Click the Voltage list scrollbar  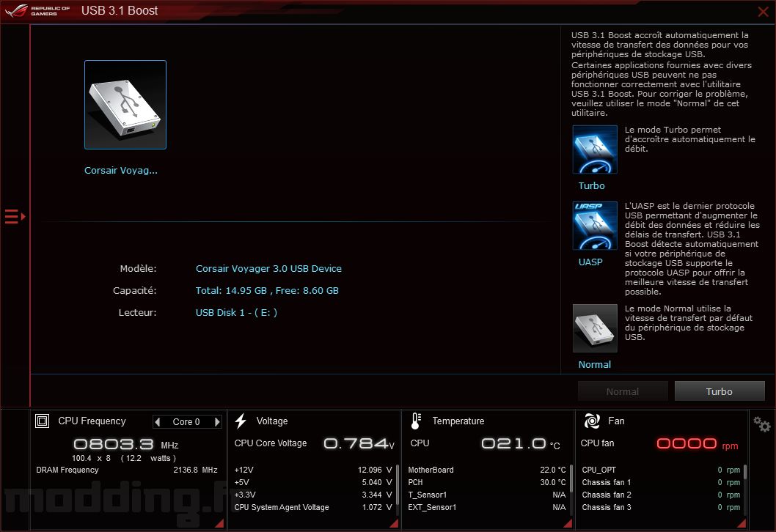click(397, 489)
